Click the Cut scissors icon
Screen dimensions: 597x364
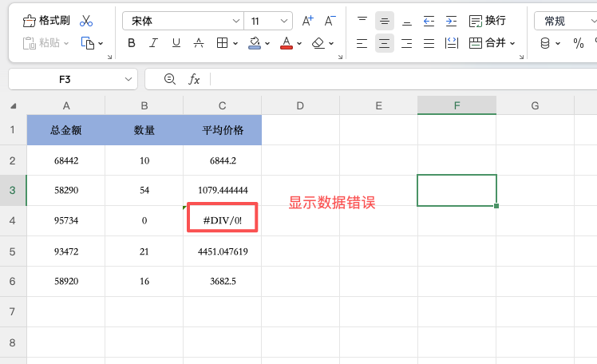click(86, 21)
